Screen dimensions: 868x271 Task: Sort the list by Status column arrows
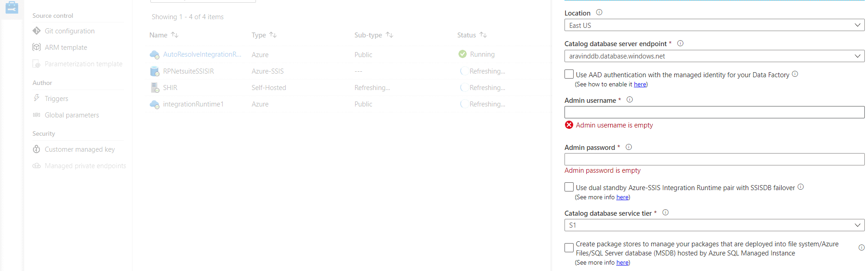coord(483,35)
